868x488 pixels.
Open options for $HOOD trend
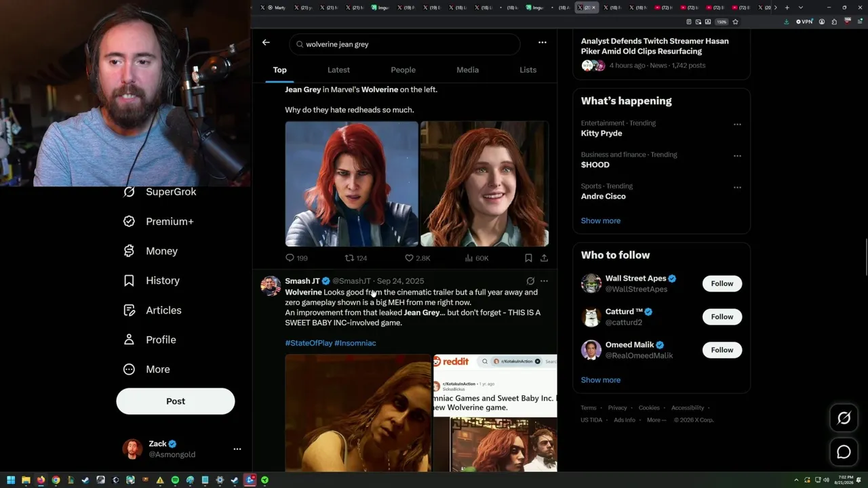coord(737,156)
